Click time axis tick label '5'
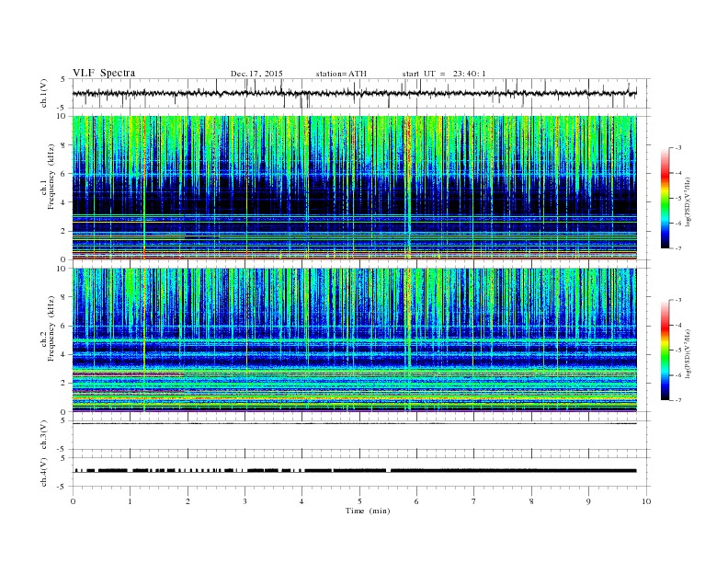Viewport: 728px width, 563px height. (x=359, y=501)
